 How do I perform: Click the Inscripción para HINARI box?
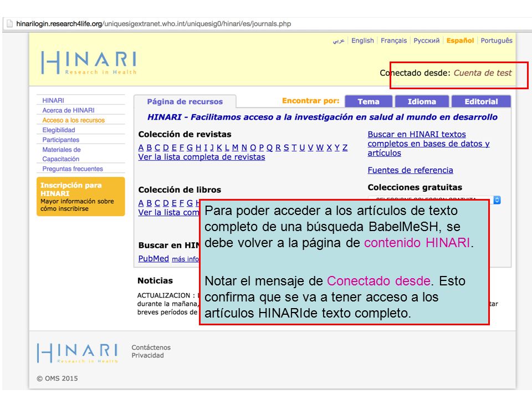[x=81, y=196]
